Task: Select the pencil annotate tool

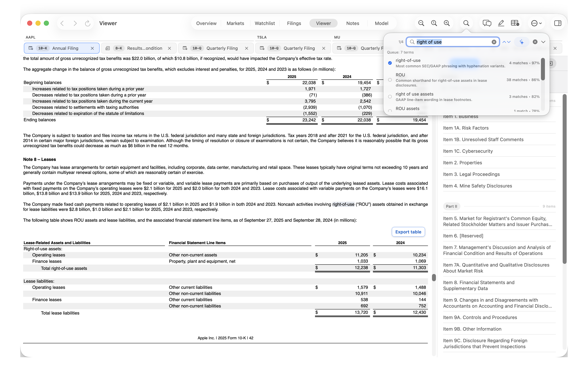Action: [501, 23]
